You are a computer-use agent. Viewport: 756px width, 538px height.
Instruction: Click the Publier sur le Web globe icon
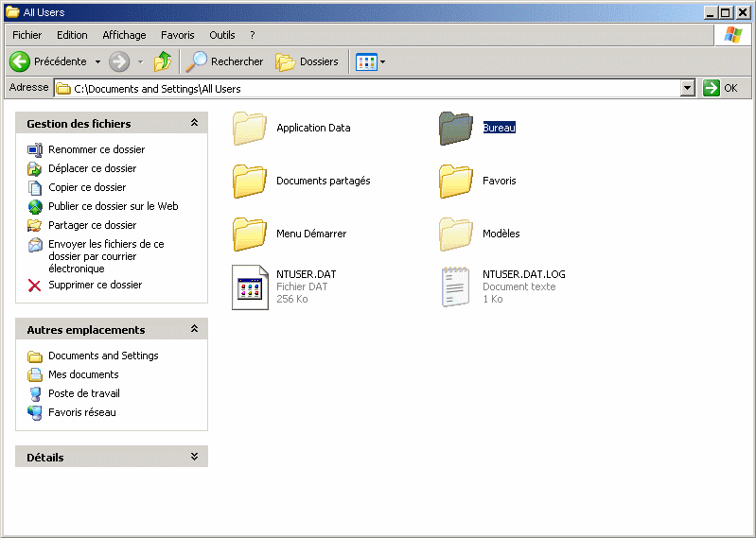tap(35, 207)
